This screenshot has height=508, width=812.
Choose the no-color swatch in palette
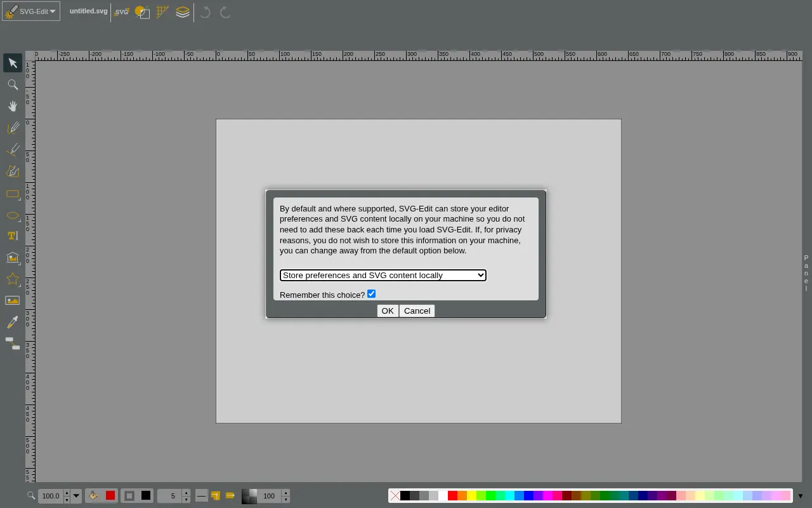click(x=395, y=496)
